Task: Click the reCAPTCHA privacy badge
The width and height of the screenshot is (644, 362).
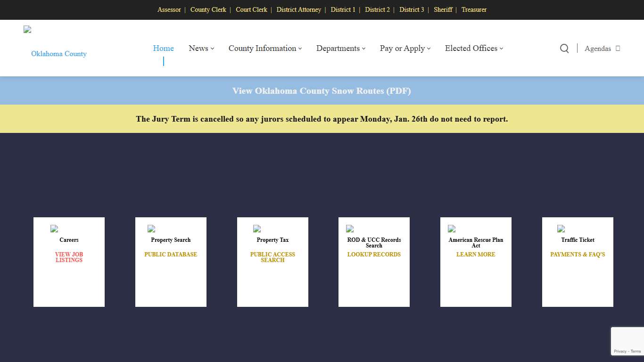Action: [627, 341]
